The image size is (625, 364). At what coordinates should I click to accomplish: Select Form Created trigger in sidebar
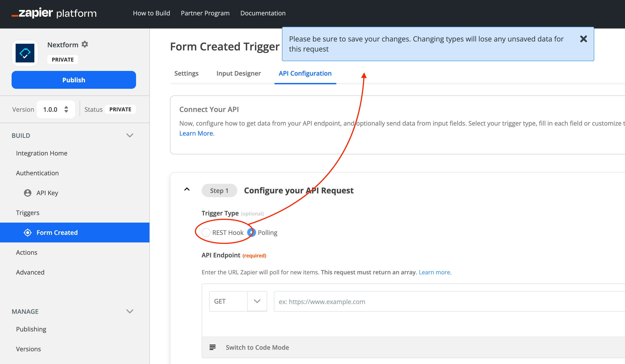click(75, 232)
